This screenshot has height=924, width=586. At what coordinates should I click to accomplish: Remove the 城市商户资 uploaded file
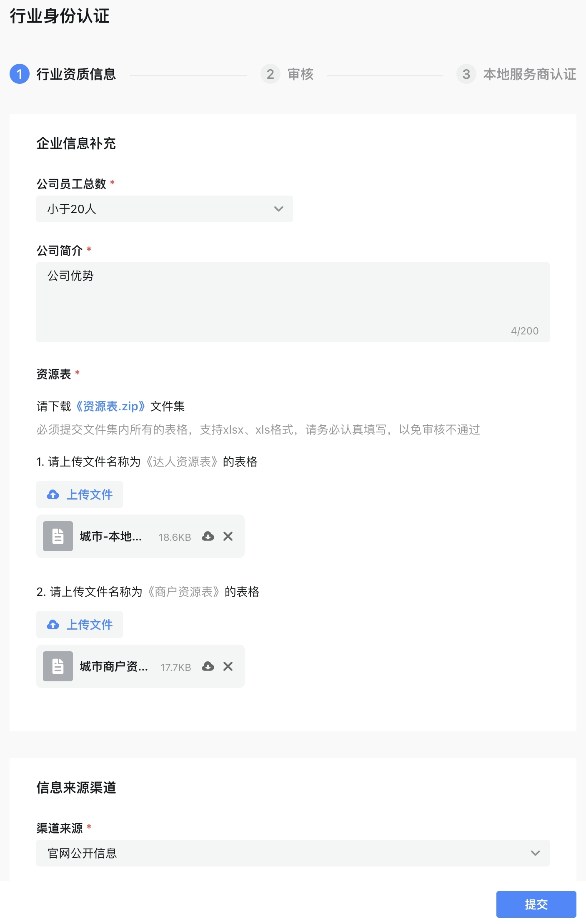228,666
